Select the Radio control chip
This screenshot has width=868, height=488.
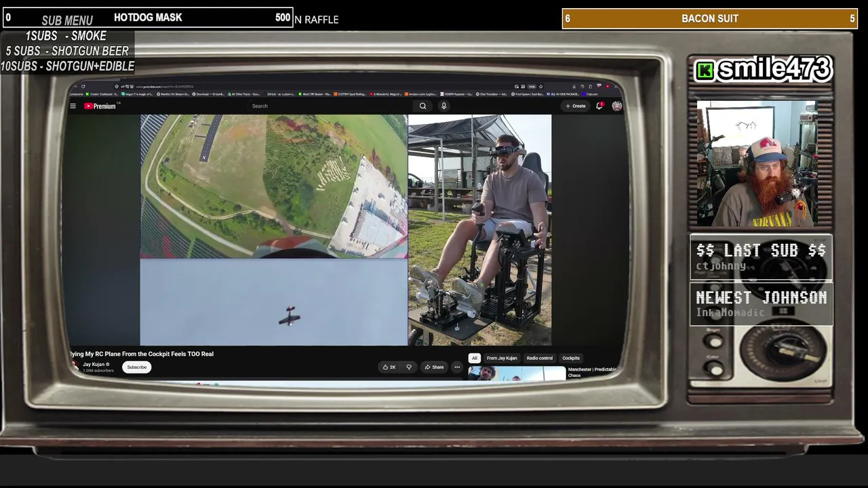[x=540, y=358]
